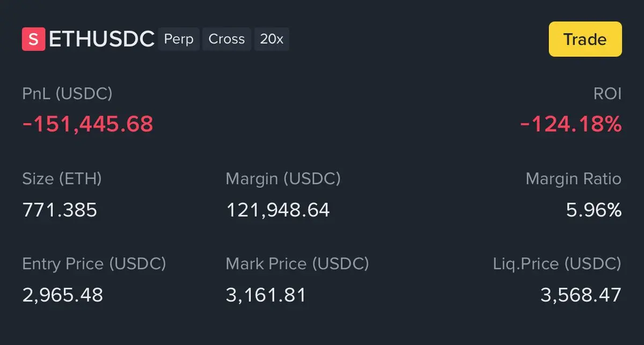Click the Margin (USDC) label
The image size is (644, 345).
tap(283, 179)
